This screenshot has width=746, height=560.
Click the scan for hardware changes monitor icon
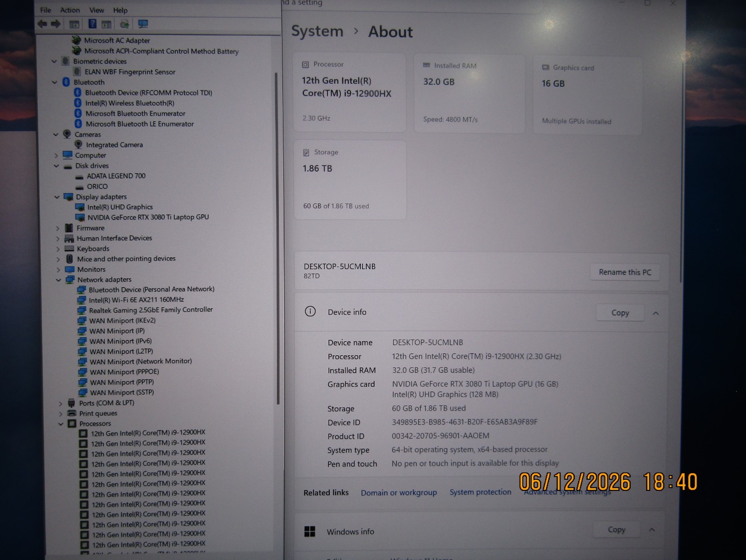143,24
